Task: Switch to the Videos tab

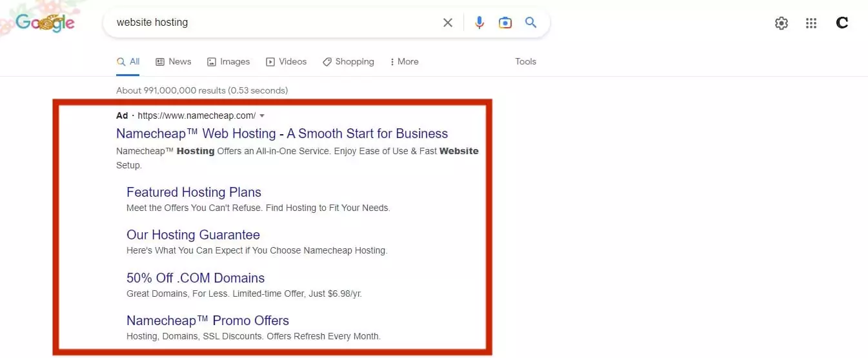Action: click(286, 62)
